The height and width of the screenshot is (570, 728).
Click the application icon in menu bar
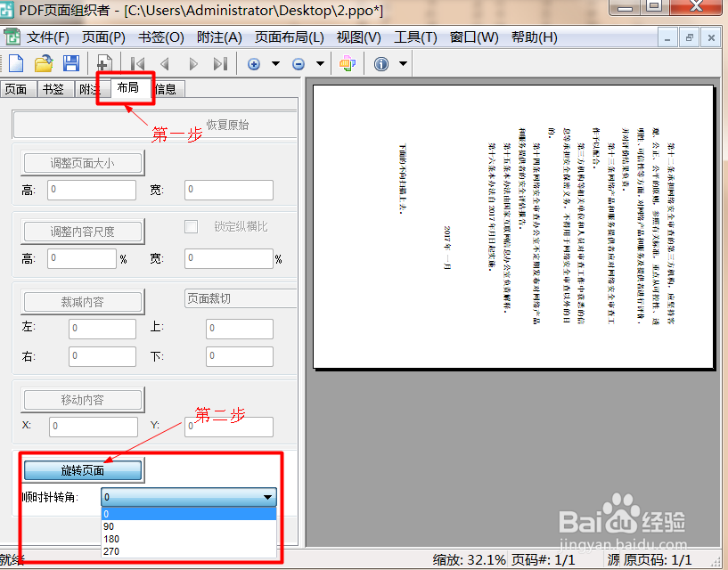tap(12, 37)
